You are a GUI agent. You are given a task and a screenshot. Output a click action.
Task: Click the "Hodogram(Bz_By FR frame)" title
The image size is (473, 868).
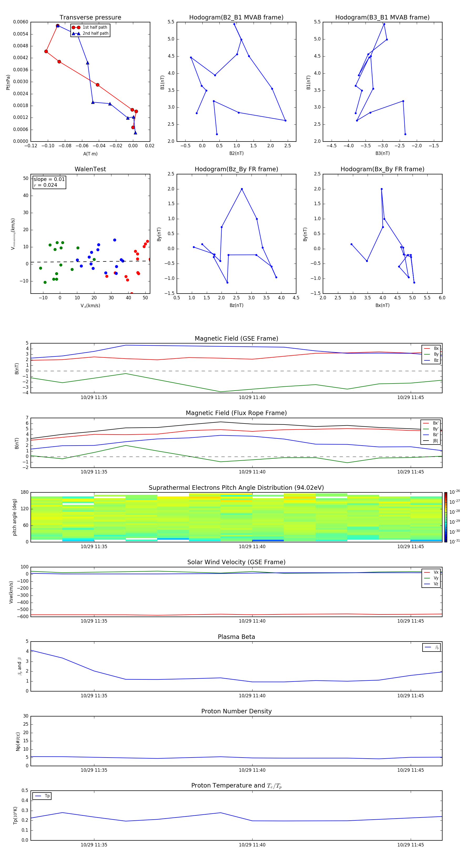[x=236, y=169]
